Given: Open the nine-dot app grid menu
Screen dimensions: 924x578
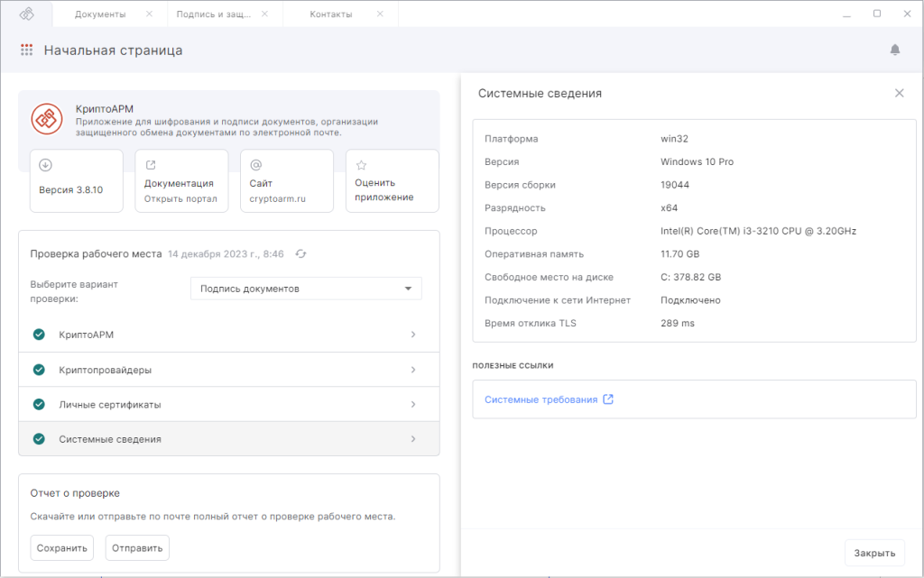Looking at the screenshot, I should (26, 50).
